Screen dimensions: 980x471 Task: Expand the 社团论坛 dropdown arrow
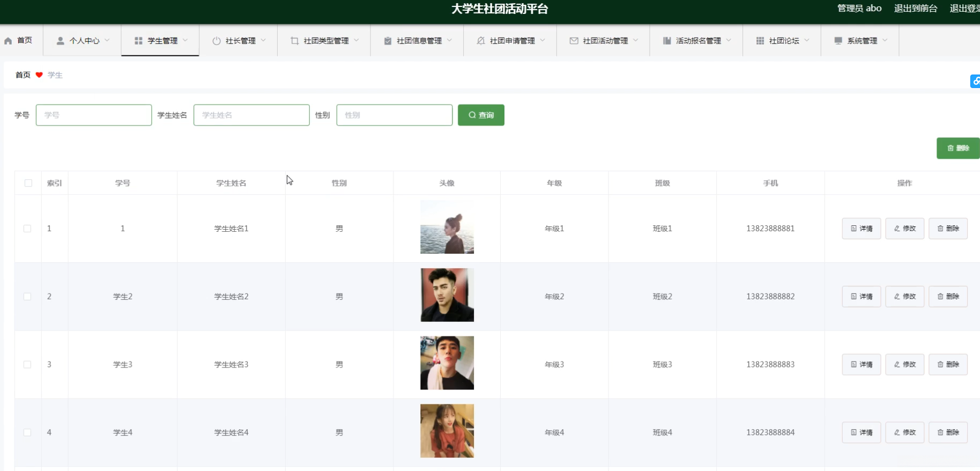coord(807,40)
